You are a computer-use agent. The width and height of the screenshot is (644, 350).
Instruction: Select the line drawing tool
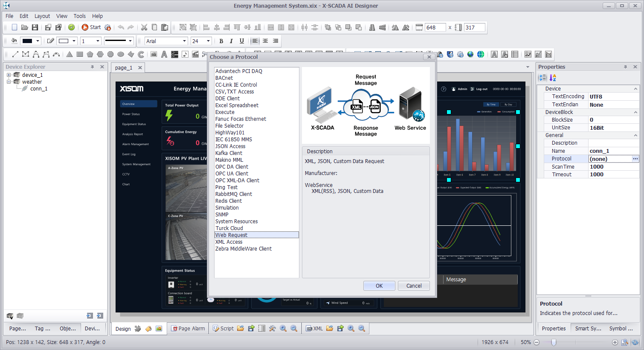15,54
